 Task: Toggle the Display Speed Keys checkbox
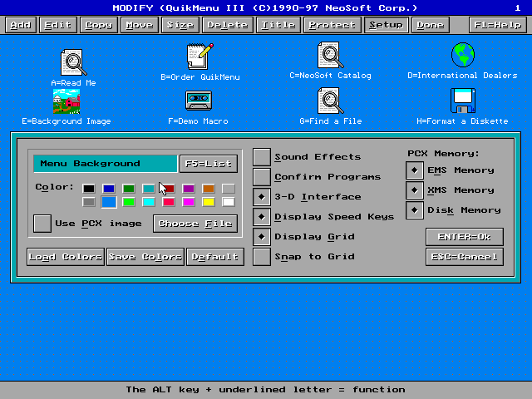(x=262, y=217)
